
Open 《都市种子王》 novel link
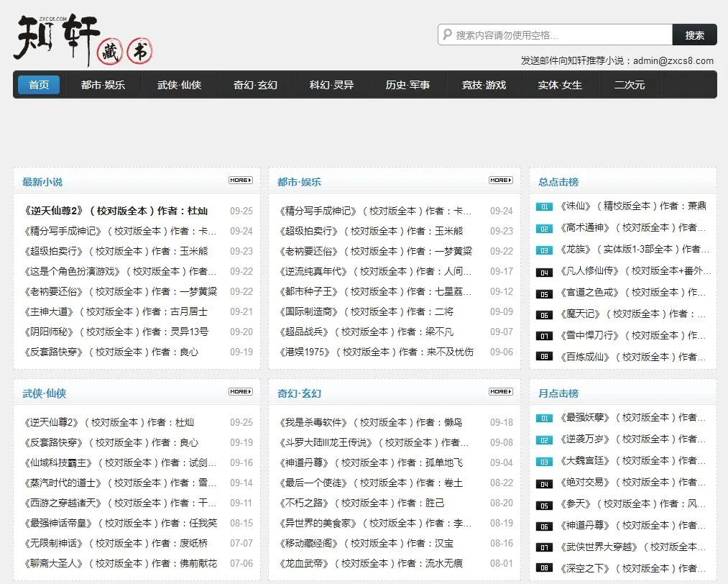coord(374,292)
